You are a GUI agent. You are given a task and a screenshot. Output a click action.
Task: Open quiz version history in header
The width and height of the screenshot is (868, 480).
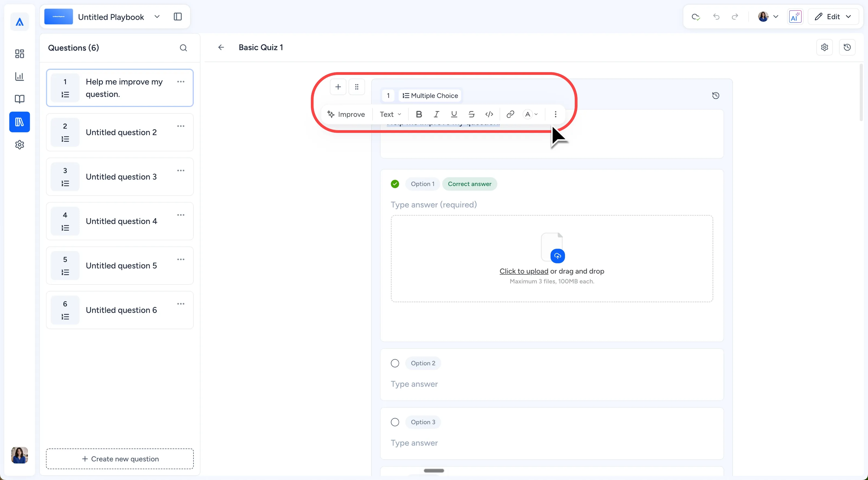pos(847,47)
